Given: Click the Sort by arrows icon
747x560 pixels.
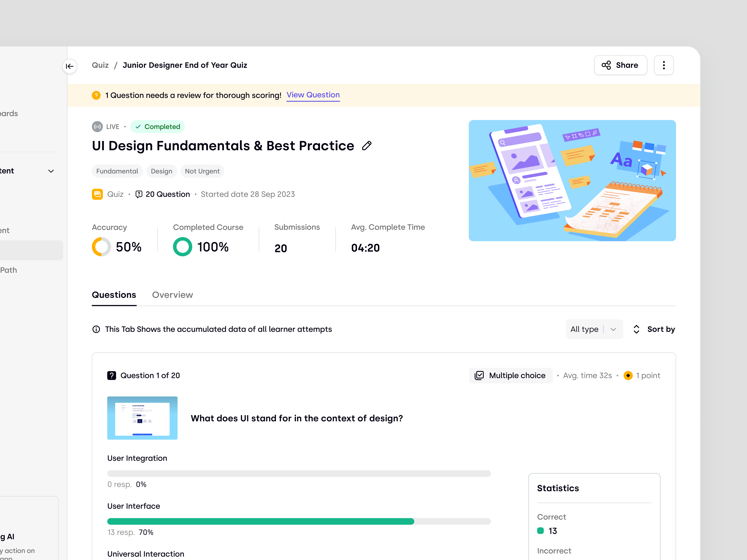Looking at the screenshot, I should point(636,329).
